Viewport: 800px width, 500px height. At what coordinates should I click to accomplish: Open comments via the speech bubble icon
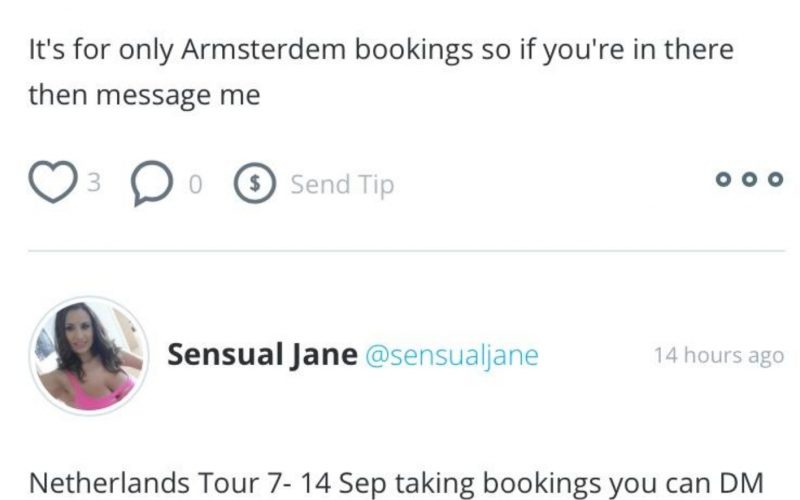click(152, 183)
